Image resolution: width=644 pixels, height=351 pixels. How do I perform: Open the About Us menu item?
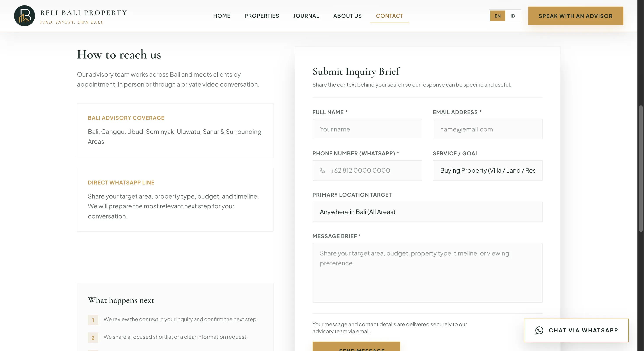[347, 16]
